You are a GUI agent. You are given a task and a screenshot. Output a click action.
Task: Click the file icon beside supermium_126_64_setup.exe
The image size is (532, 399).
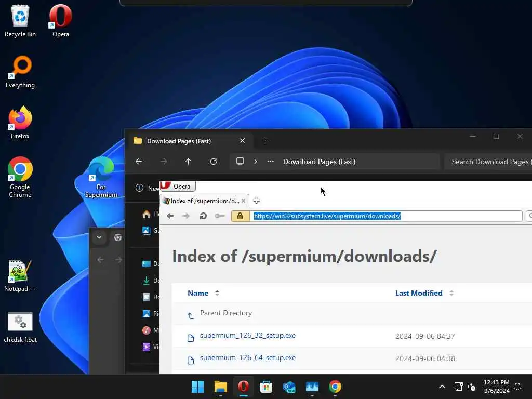click(x=191, y=361)
